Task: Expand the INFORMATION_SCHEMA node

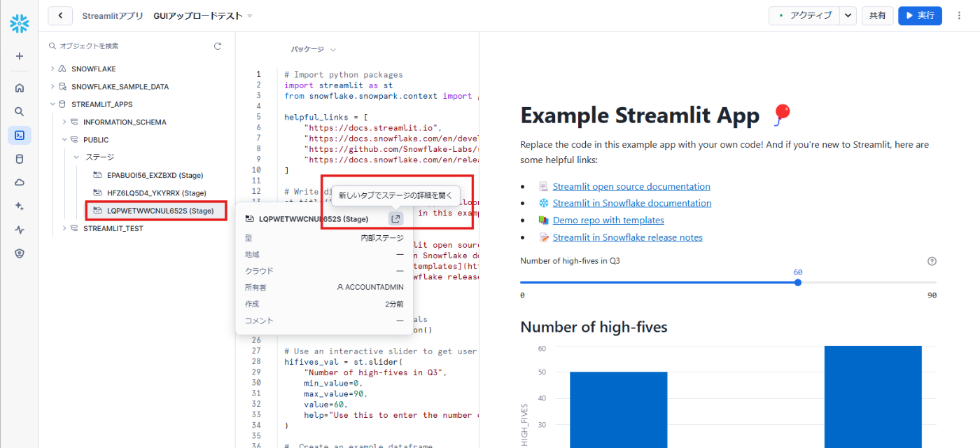Action: click(64, 122)
